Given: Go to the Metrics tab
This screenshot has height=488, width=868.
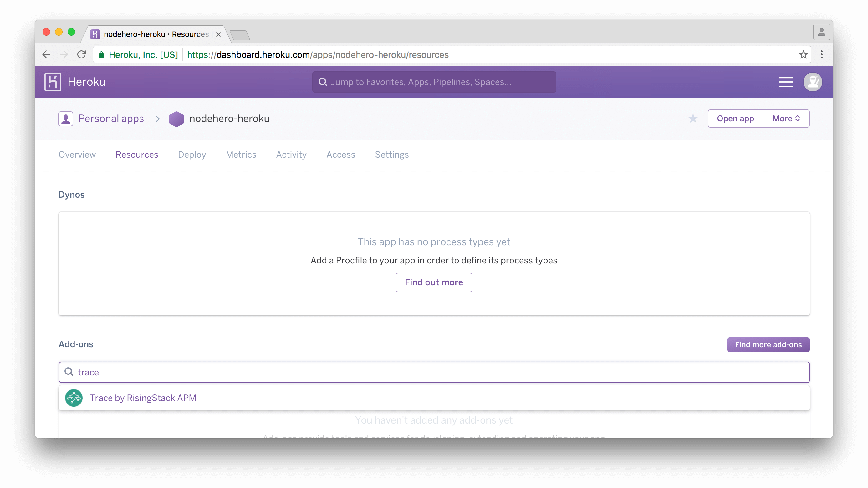Looking at the screenshot, I should coord(241,155).
